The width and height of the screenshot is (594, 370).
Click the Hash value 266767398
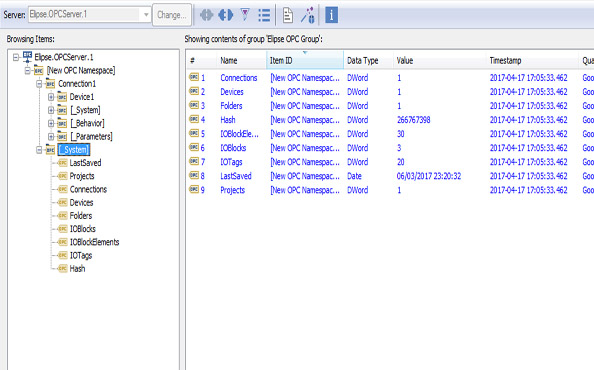(413, 120)
